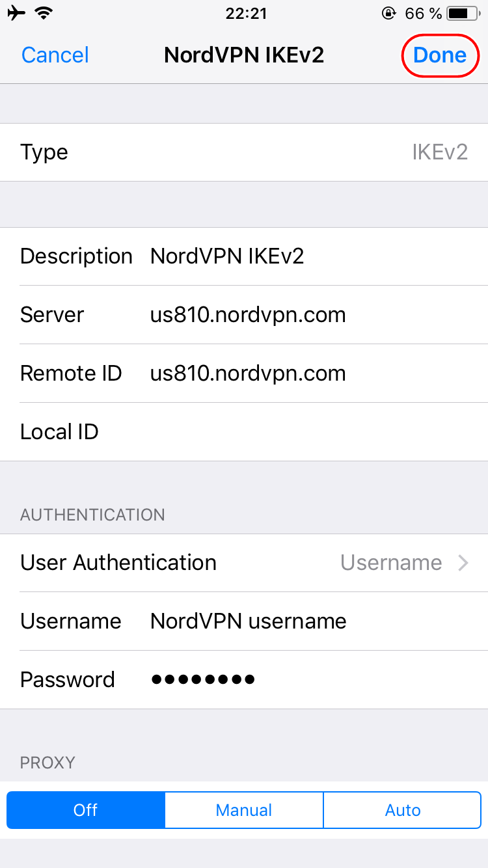Tap the rotation lock status icon
Screen dimensions: 488x868
389,13
